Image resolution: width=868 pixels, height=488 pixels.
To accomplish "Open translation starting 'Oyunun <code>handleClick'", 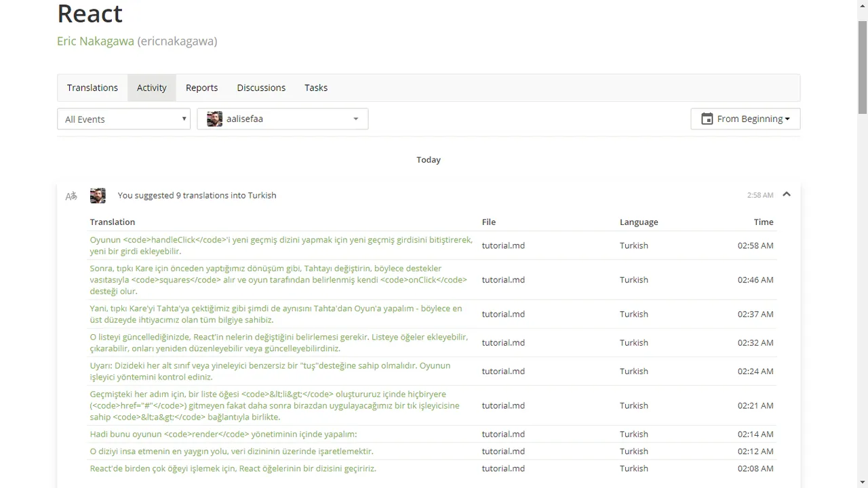I will 281,245.
